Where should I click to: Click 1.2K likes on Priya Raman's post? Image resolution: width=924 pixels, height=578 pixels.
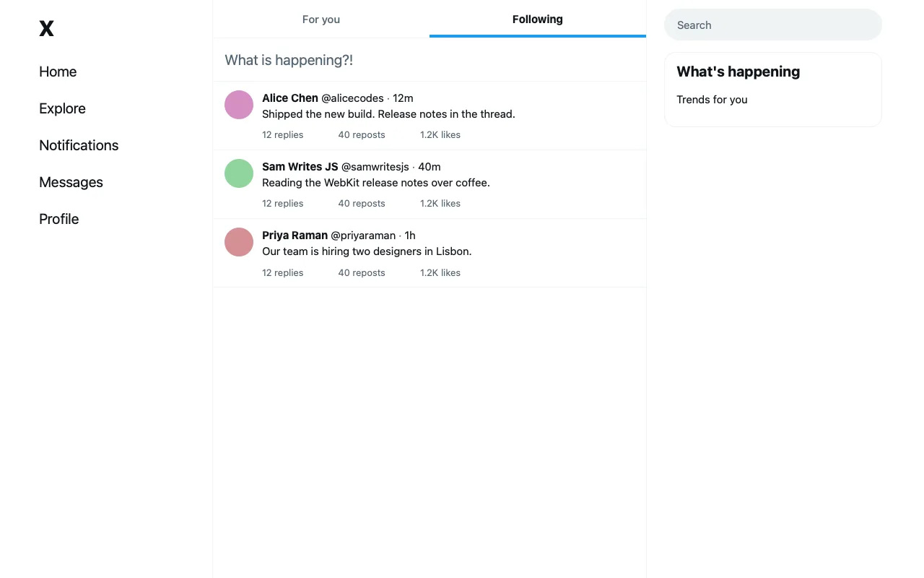[x=440, y=273]
